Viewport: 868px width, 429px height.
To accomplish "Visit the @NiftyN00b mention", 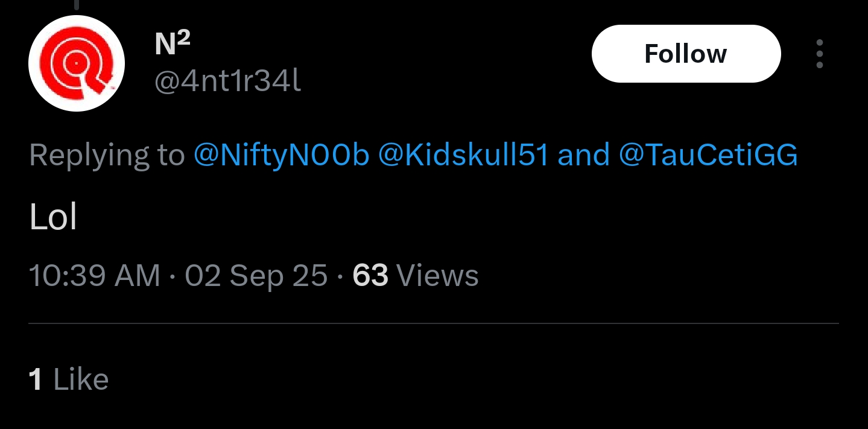I will pos(281,156).
